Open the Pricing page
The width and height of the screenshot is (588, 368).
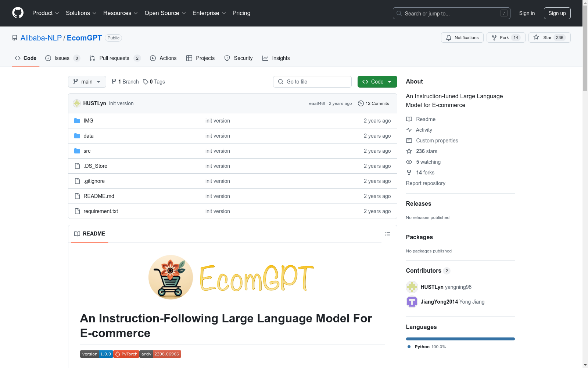(241, 13)
